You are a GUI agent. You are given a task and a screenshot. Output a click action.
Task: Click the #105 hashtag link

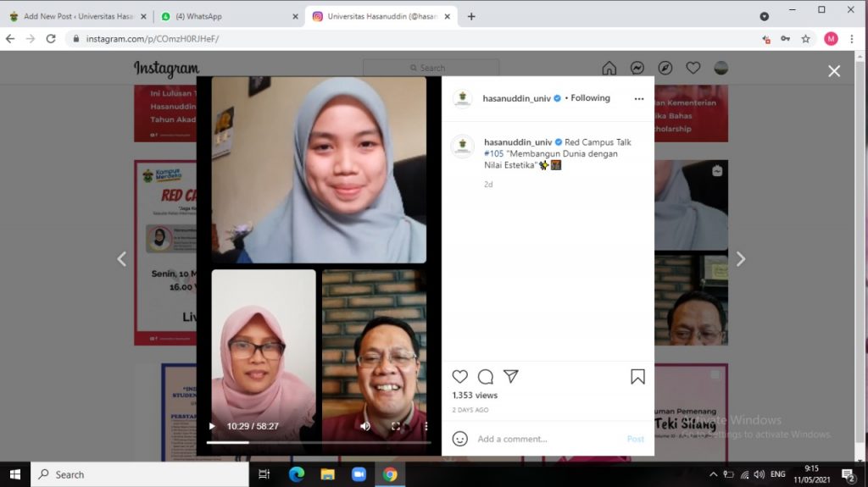(x=494, y=154)
